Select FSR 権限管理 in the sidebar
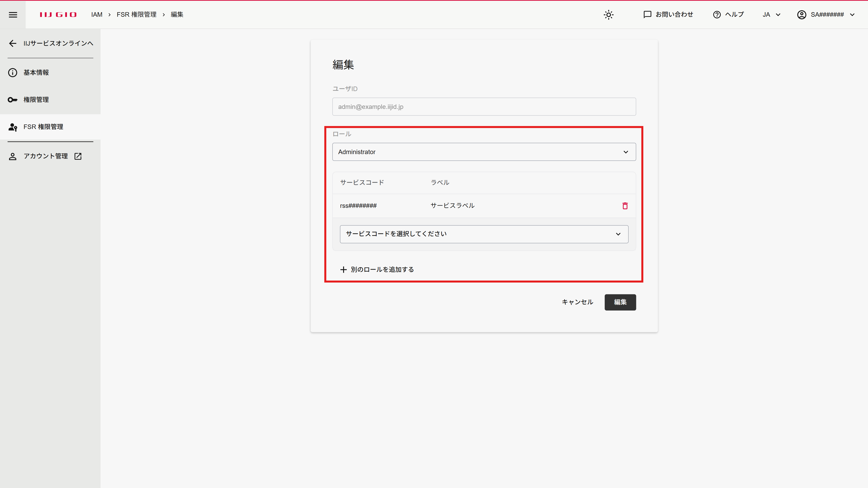The image size is (868, 488). [43, 127]
